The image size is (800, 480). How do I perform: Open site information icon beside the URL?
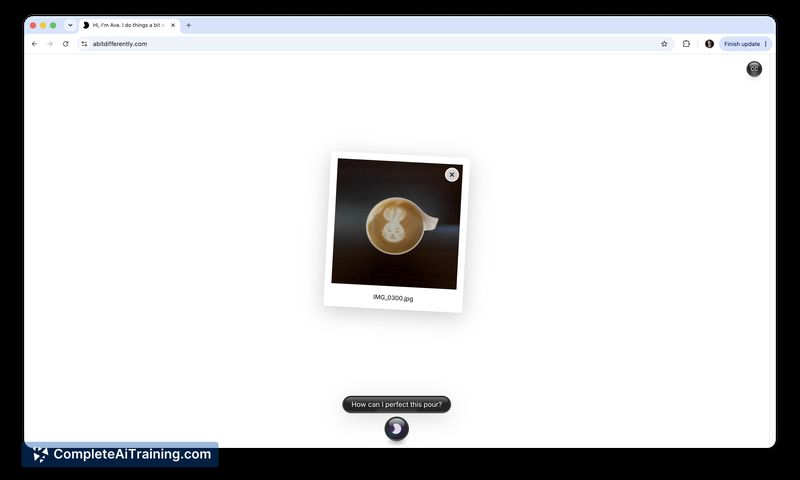tap(84, 44)
